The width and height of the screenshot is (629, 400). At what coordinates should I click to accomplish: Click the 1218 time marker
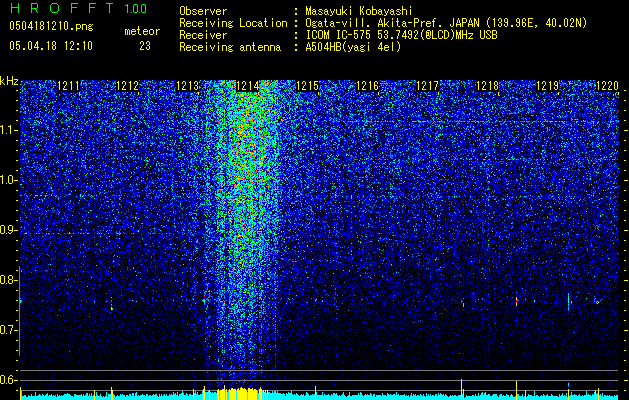[x=487, y=86]
